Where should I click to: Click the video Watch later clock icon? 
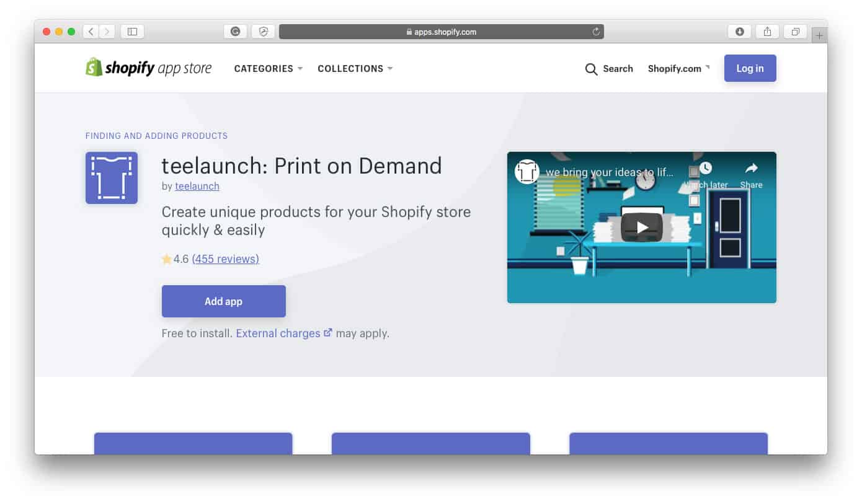pyautogui.click(x=706, y=168)
